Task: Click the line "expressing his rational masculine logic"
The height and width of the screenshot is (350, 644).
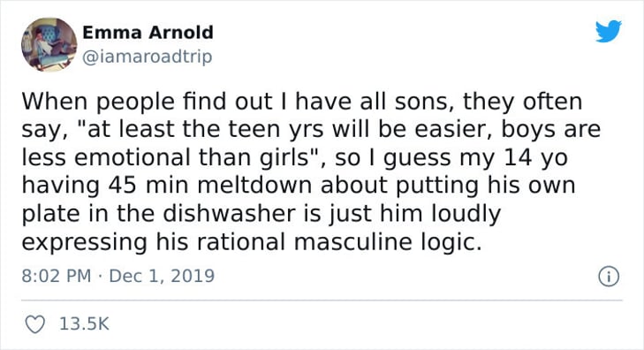Action: 252,242
